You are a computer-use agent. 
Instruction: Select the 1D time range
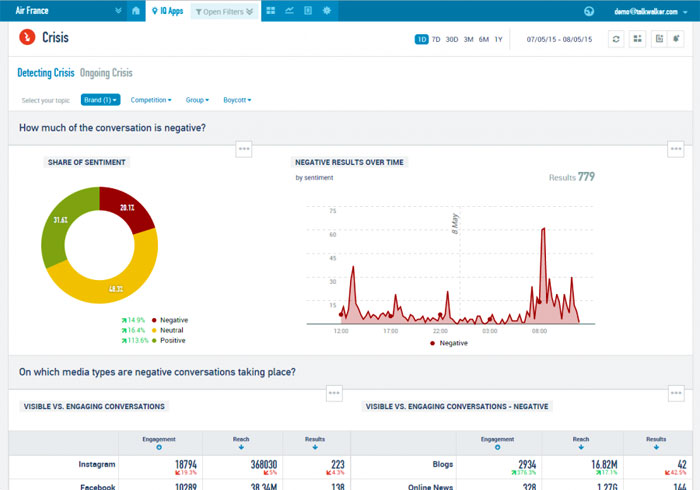421,39
